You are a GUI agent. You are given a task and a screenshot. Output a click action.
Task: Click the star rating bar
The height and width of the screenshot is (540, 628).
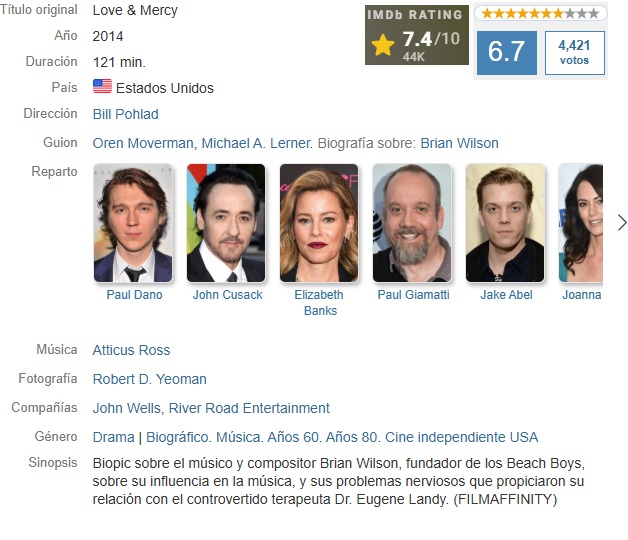point(541,13)
